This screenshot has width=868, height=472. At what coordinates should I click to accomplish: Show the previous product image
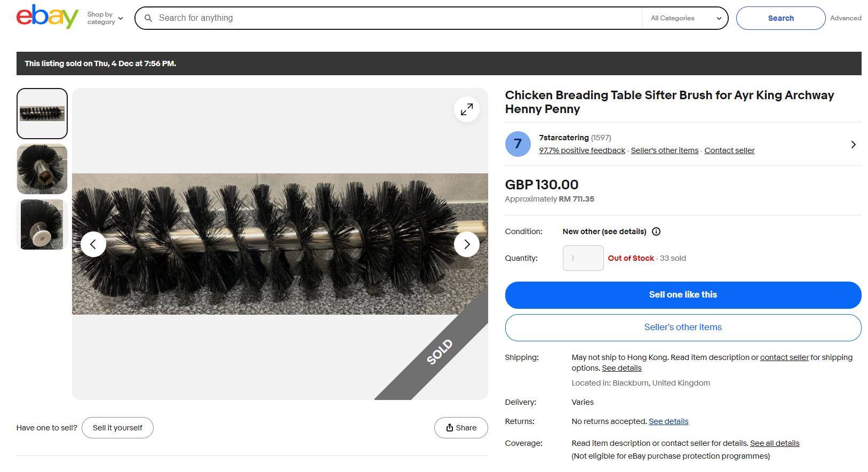pyautogui.click(x=93, y=244)
